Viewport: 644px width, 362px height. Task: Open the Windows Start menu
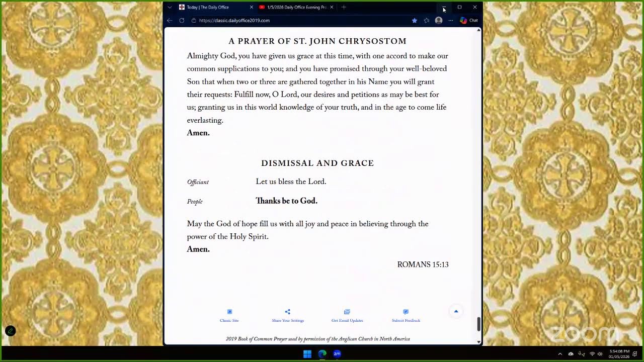click(307, 353)
